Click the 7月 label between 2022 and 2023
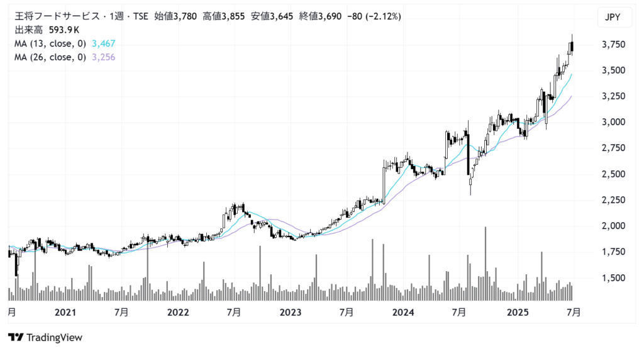Screen dimensions: 644x351 click(234, 313)
